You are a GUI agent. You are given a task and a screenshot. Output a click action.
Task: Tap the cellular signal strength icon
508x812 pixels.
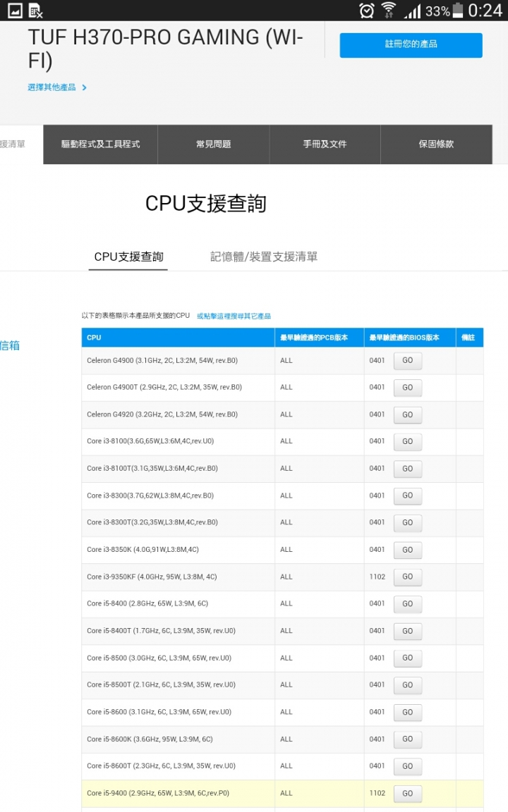click(413, 11)
